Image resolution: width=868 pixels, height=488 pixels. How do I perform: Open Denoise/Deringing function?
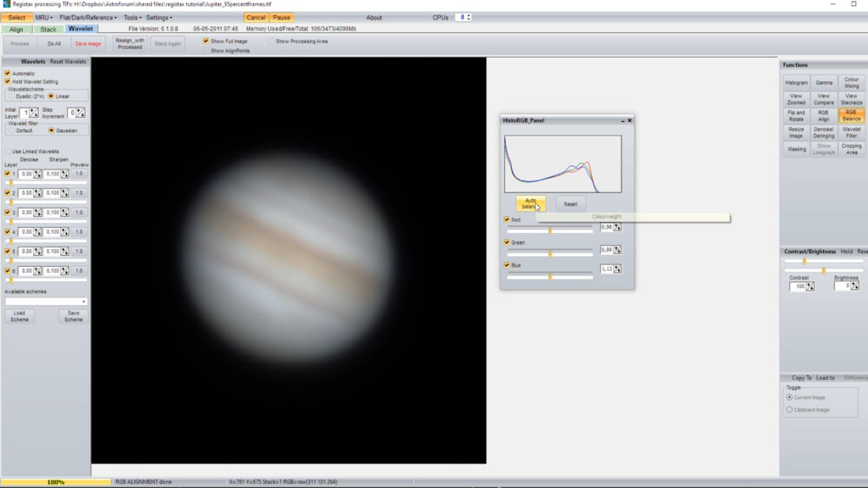[x=824, y=132]
